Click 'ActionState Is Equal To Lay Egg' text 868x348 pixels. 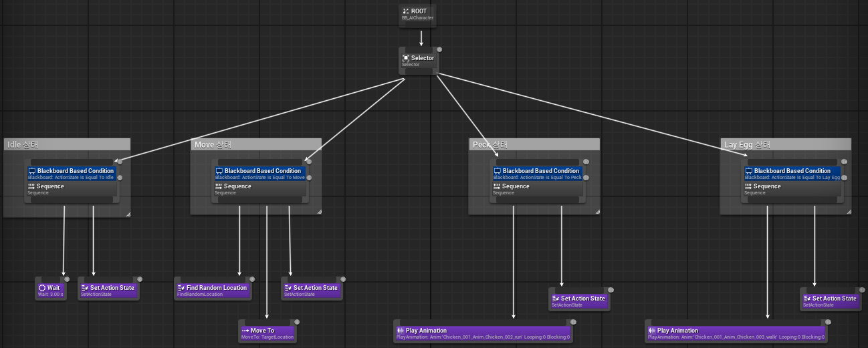coord(804,178)
